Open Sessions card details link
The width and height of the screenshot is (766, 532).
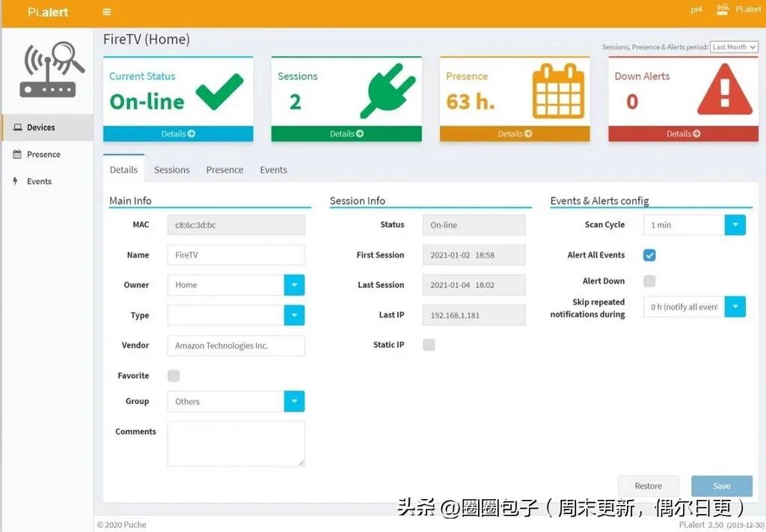[346, 134]
